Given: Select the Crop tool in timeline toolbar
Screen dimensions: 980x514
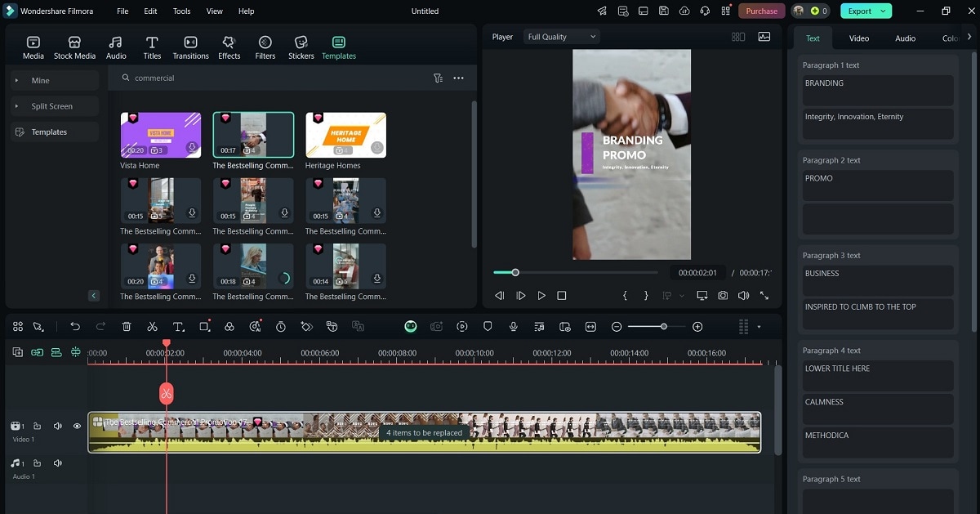Looking at the screenshot, I should 204,326.
